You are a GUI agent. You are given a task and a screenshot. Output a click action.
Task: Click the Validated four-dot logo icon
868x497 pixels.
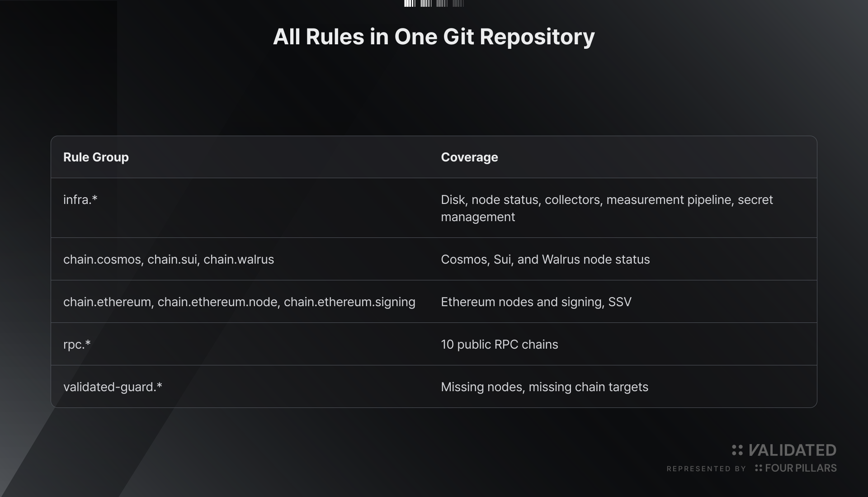[737, 450]
